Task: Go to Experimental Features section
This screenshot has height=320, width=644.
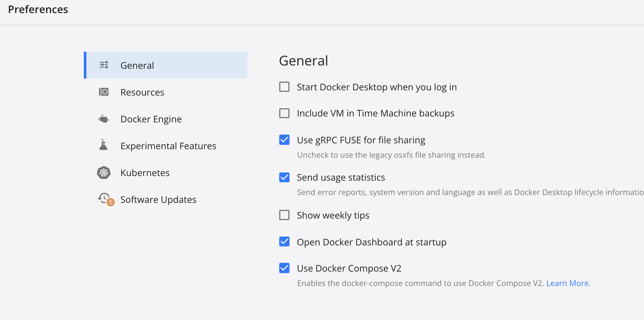Action: click(166, 146)
